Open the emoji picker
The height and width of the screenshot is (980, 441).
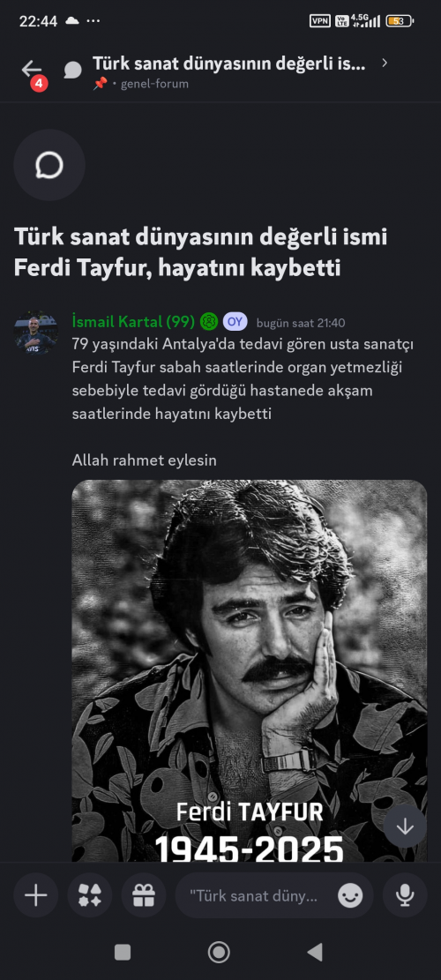coord(350,896)
